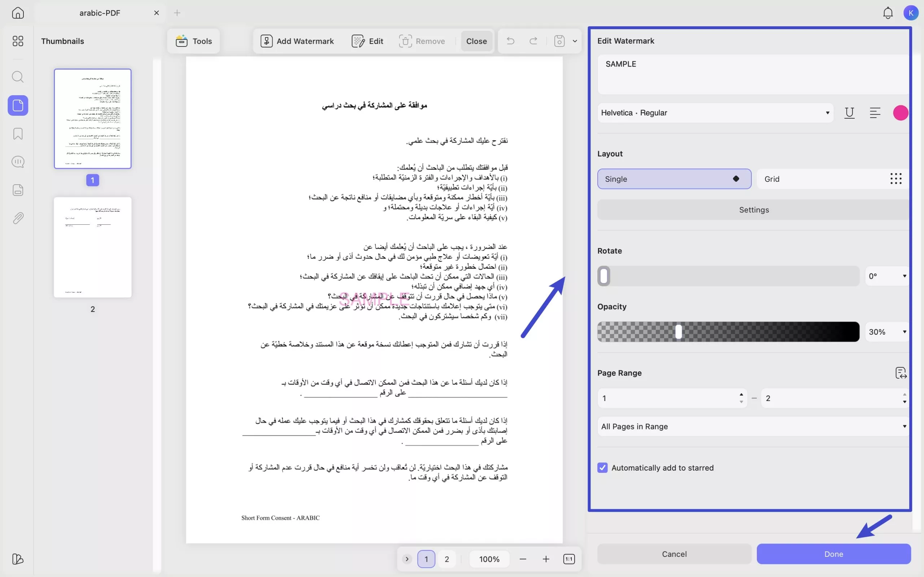The height and width of the screenshot is (577, 924).
Task: Click the Undo icon
Action: click(510, 41)
